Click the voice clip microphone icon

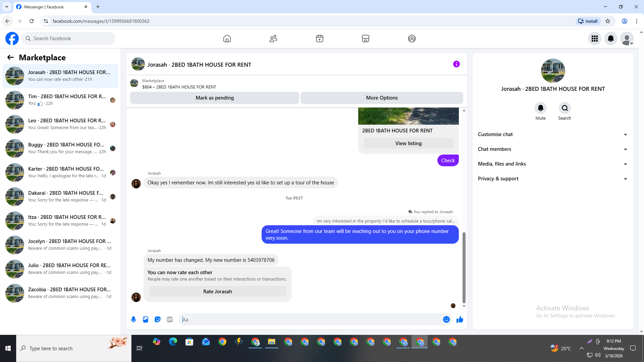pyautogui.click(x=133, y=319)
